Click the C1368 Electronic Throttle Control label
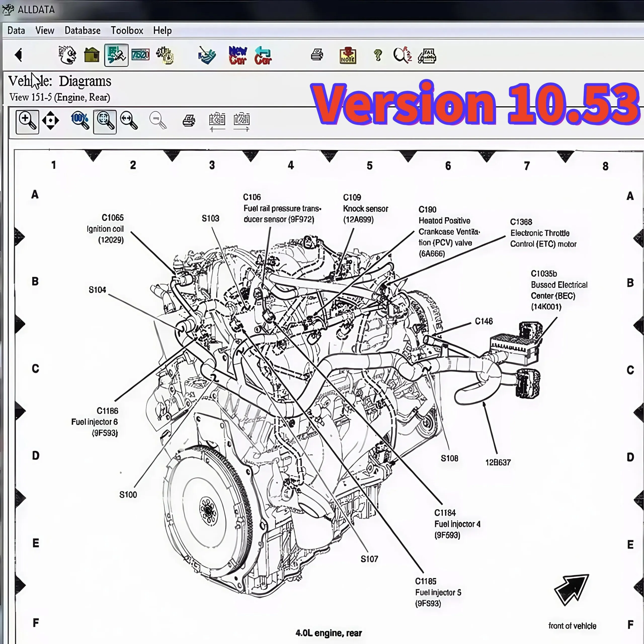The height and width of the screenshot is (644, 644). [x=543, y=233]
